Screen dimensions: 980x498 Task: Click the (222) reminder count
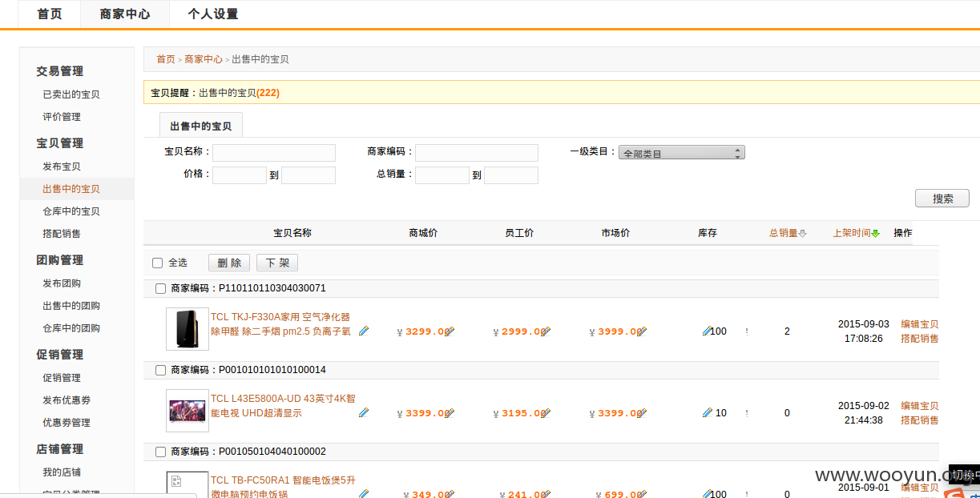(x=268, y=93)
